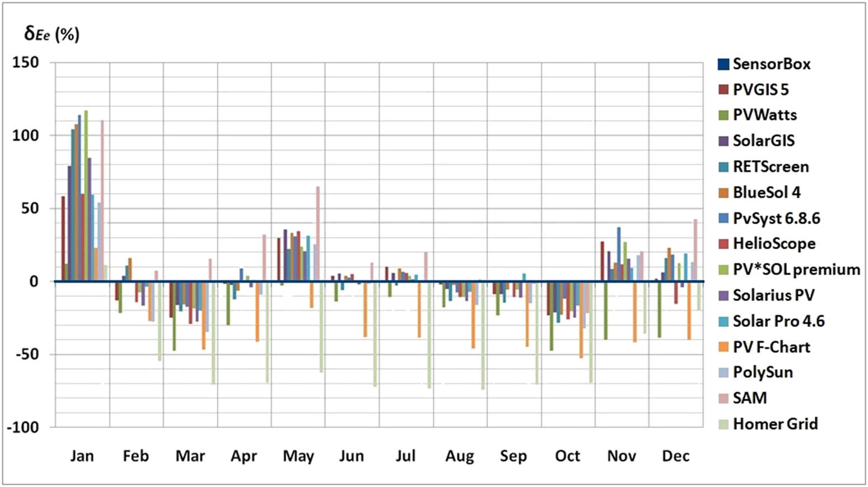
Task: Click the PVWatts legend color marker
Action: tap(722, 115)
